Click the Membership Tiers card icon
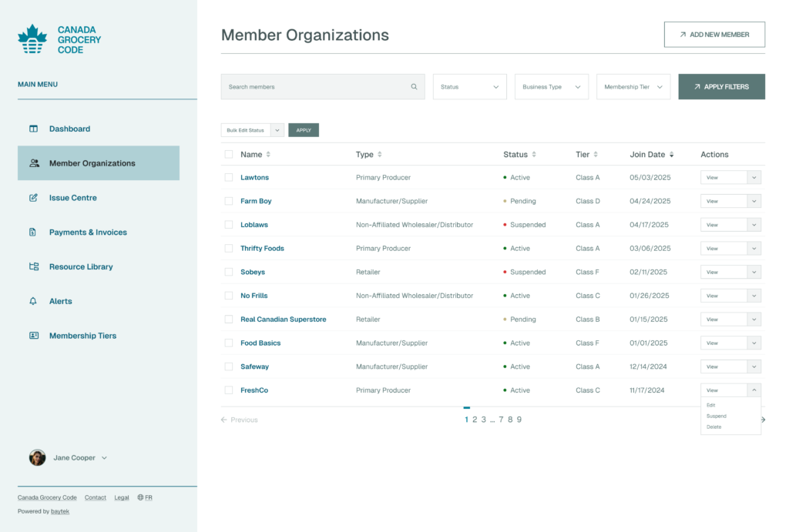Image resolution: width=789 pixels, height=532 pixels. tap(33, 336)
